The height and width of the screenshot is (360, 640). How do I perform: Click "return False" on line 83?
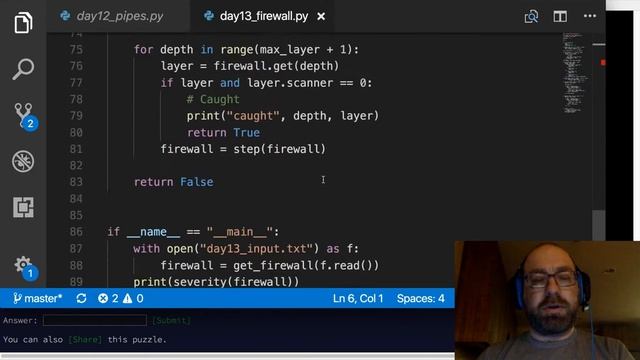(173, 182)
